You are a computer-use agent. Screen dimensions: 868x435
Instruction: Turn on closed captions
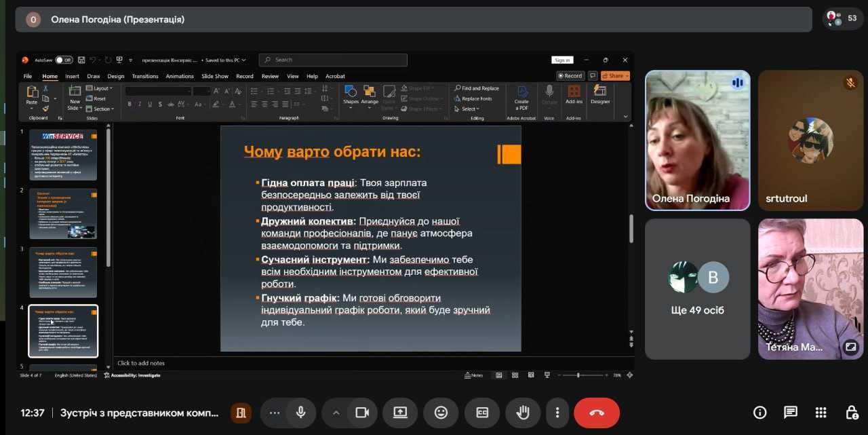pos(482,413)
